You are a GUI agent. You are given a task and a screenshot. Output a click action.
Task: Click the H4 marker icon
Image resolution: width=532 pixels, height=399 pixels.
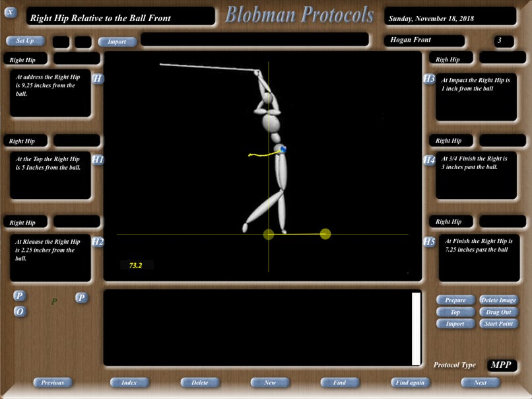tap(429, 160)
